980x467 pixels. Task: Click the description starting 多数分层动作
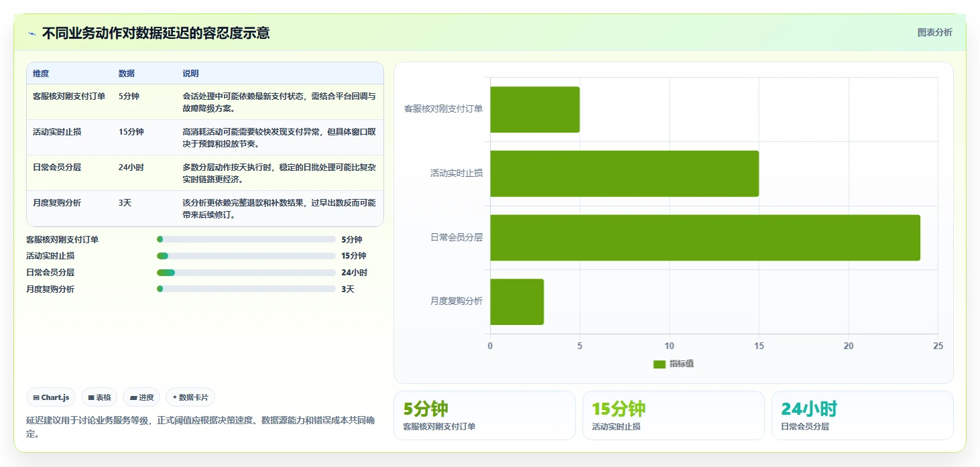click(x=280, y=174)
